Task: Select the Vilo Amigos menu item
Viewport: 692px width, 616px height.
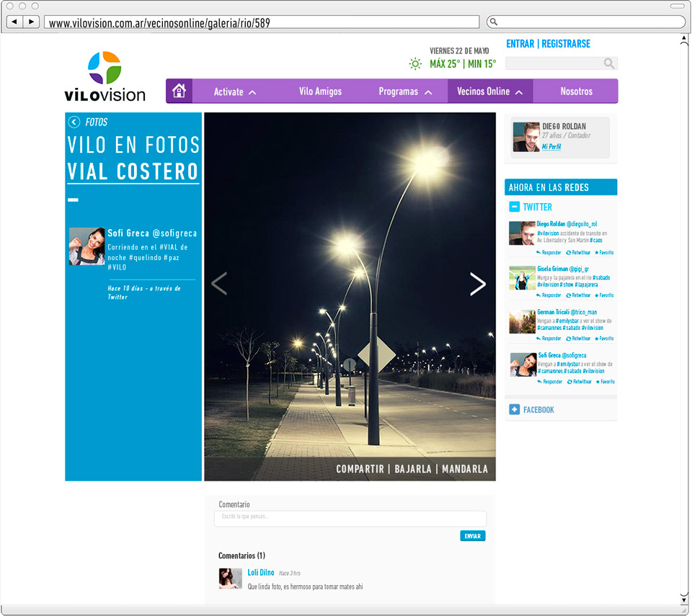Action: (320, 91)
